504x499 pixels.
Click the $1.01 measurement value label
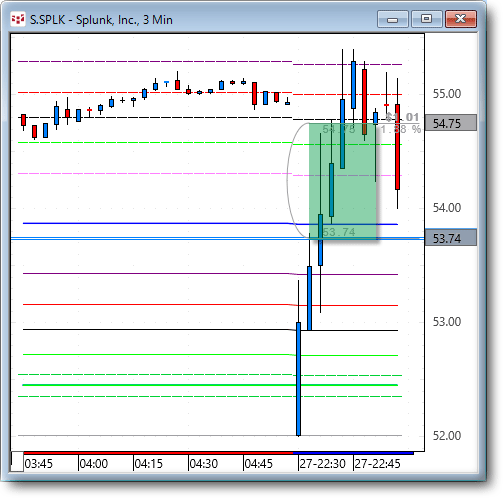[402, 117]
